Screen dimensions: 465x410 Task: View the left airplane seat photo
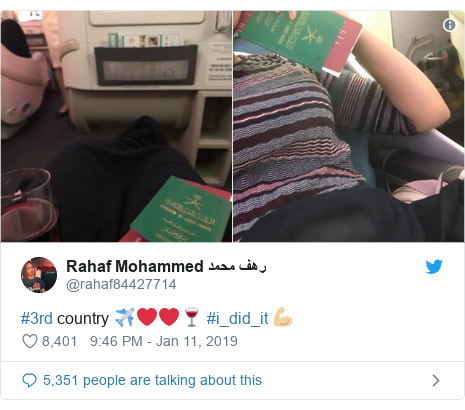pos(116,126)
